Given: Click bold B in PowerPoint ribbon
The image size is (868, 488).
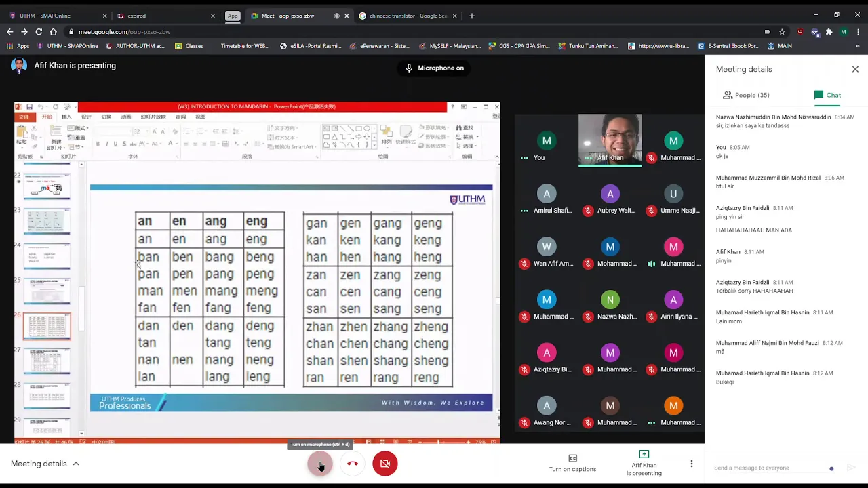Looking at the screenshot, I should 98,144.
